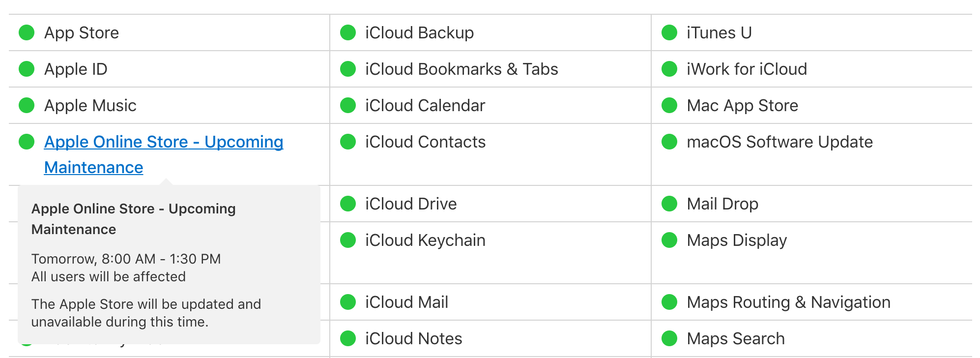Click the green dot beside iCloud Drive

(x=348, y=204)
